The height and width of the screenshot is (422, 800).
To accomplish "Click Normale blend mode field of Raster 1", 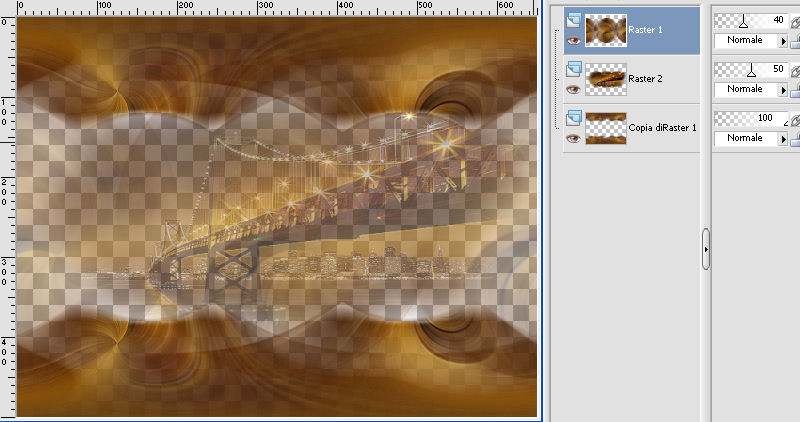I will 746,40.
